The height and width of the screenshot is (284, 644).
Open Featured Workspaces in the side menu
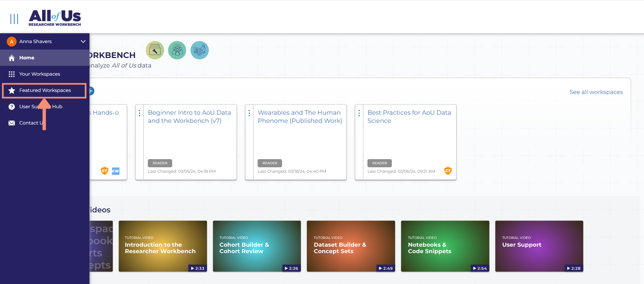point(44,90)
